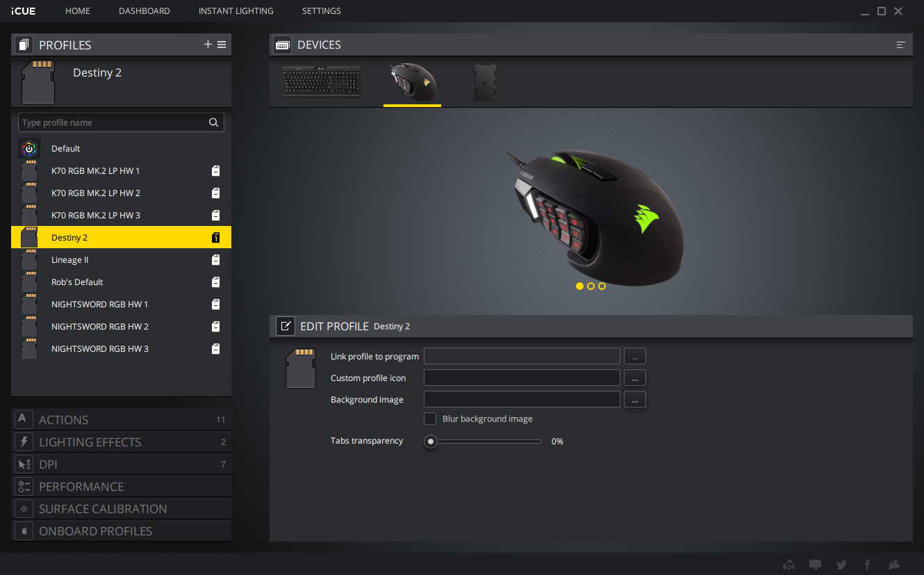Image resolution: width=924 pixels, height=575 pixels.
Task: Browse for program to link profile
Action: pyautogui.click(x=635, y=356)
